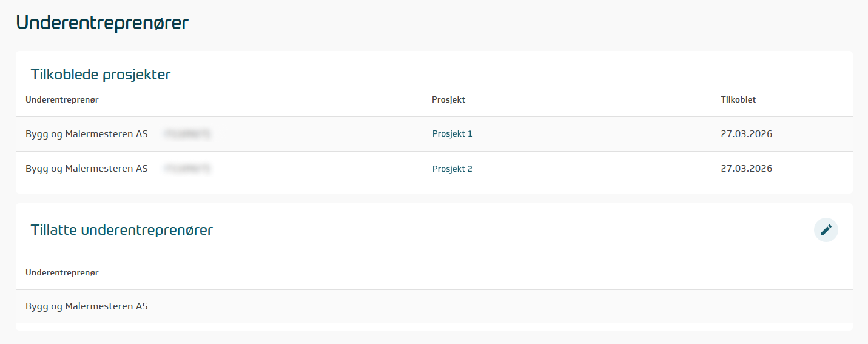Click the Tilkoblet column header

click(x=738, y=100)
